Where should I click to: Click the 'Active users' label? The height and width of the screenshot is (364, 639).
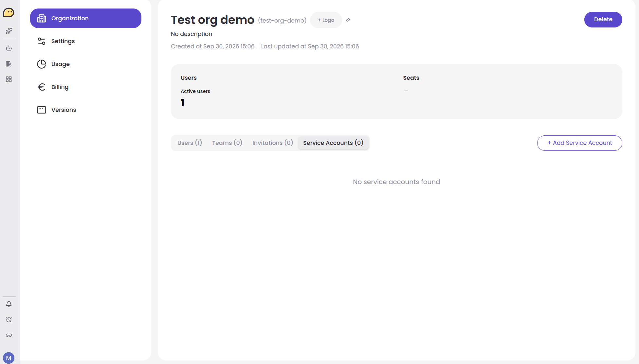coord(195,91)
